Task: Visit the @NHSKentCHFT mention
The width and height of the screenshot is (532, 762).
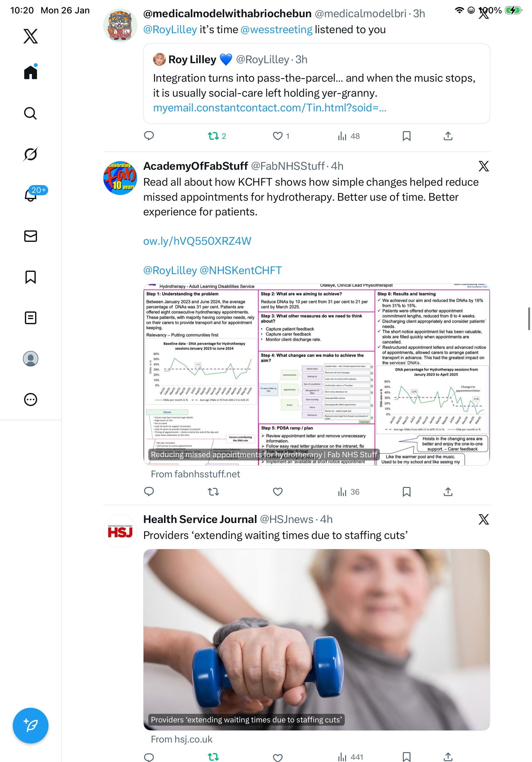Action: pyautogui.click(x=240, y=270)
